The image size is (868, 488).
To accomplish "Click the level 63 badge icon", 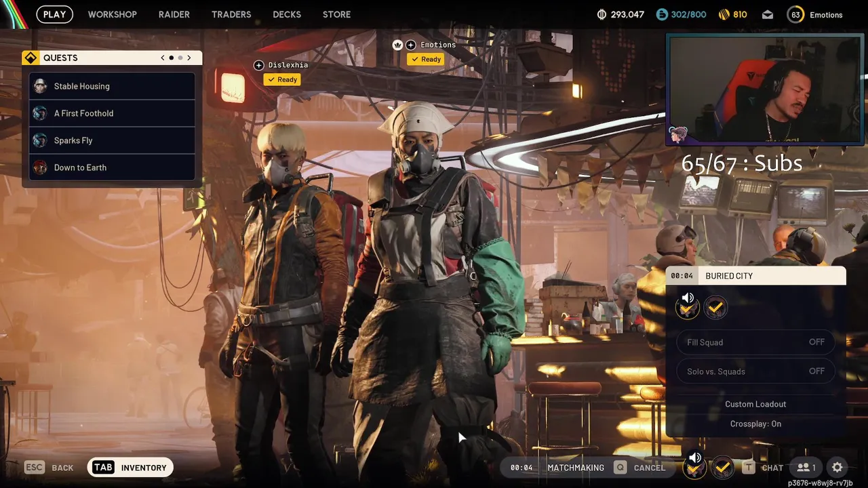I will tap(795, 14).
